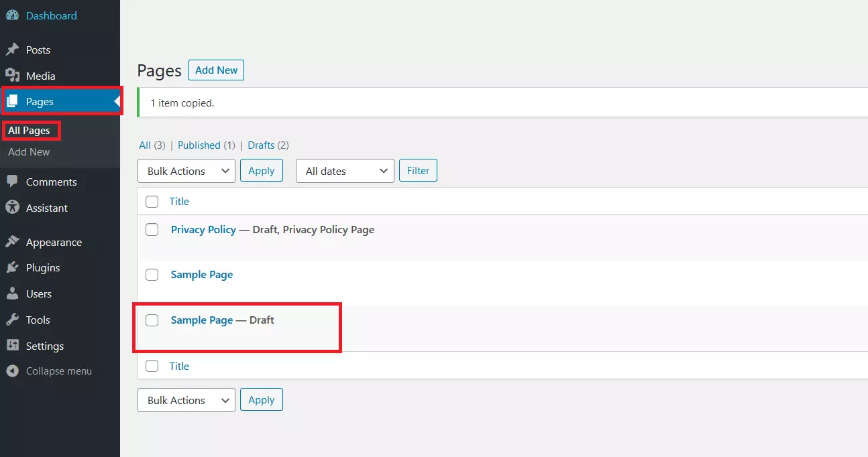
Task: Open the Sample Page draft link
Action: [202, 320]
